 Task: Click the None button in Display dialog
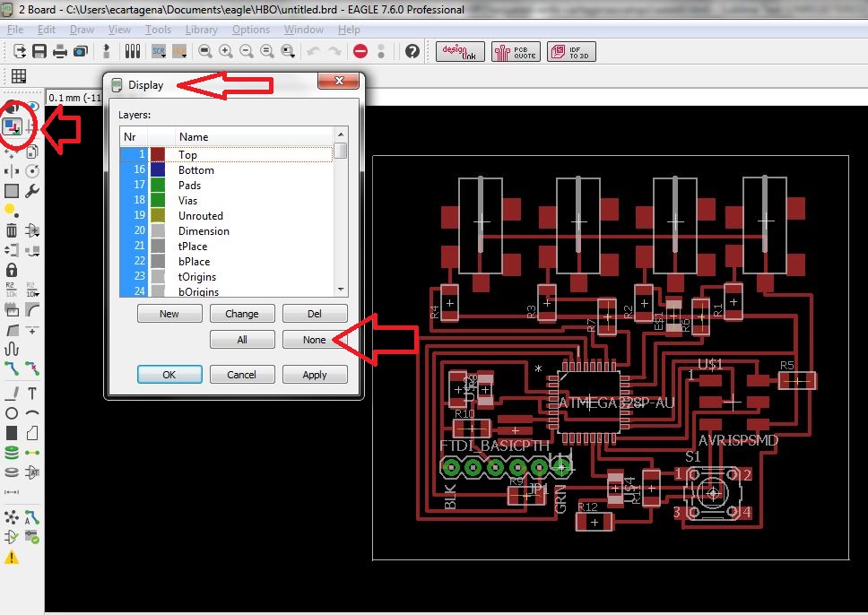314,340
